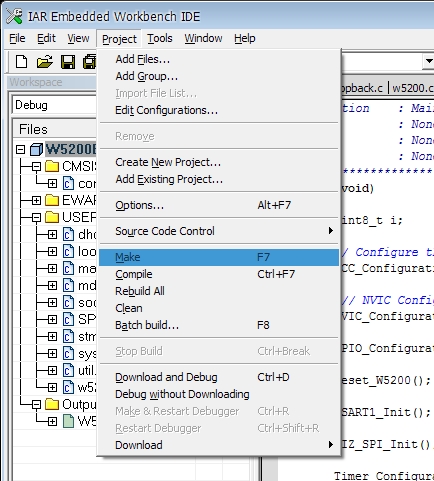Click the Output folder icon
The image size is (434, 481).
click(x=52, y=404)
